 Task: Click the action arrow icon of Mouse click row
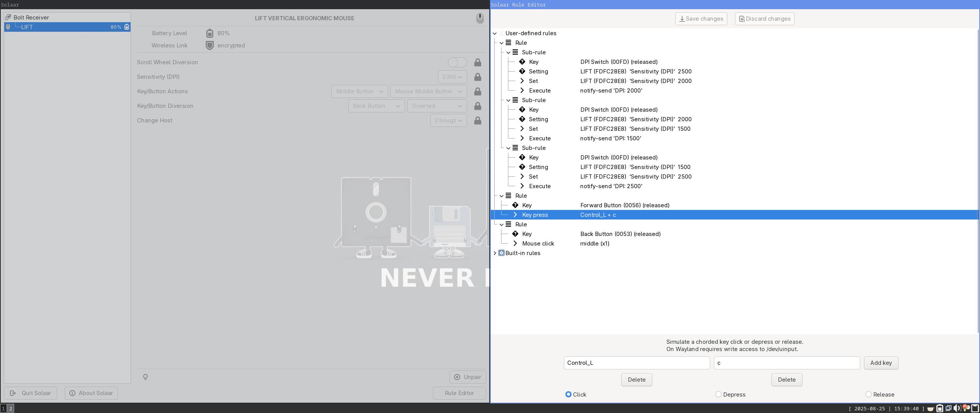coord(515,244)
